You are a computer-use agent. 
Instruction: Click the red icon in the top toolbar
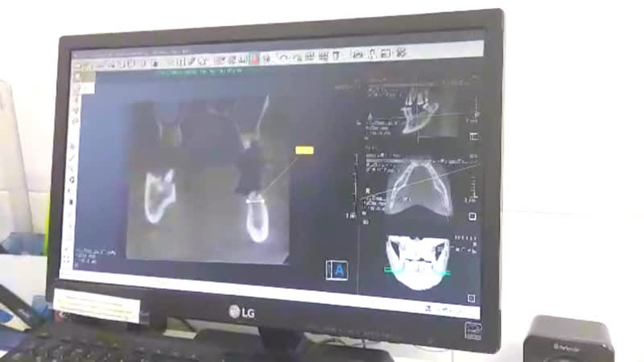pyautogui.click(x=254, y=59)
